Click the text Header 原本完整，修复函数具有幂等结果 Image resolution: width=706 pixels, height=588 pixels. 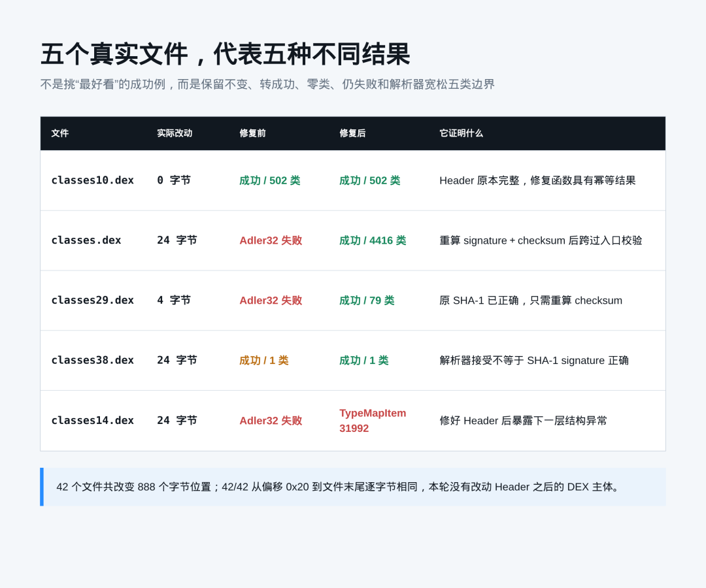tap(537, 180)
